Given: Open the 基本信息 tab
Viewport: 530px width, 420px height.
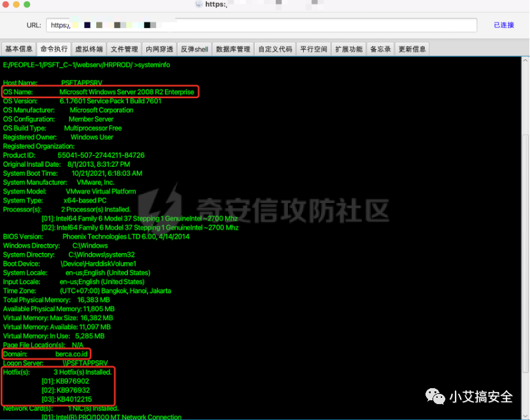Looking at the screenshot, I should coord(19,49).
